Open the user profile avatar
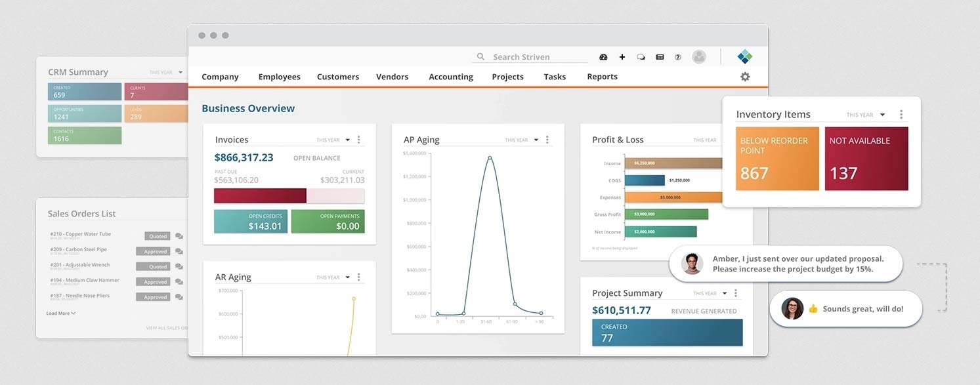The image size is (980, 385). 699,57
